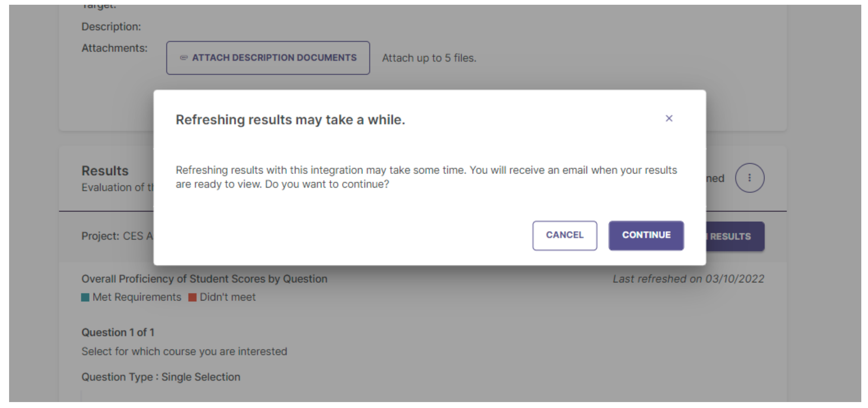Close the refreshing results dialog with X

point(669,119)
